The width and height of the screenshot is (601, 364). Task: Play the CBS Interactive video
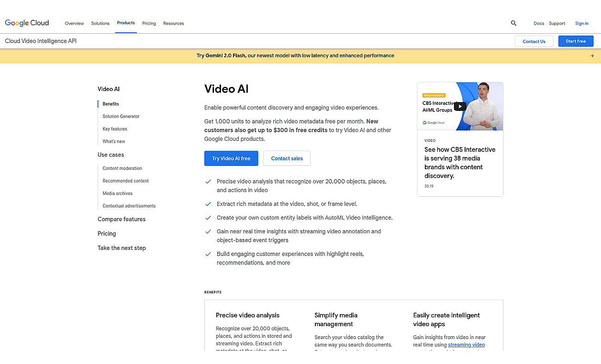click(460, 106)
